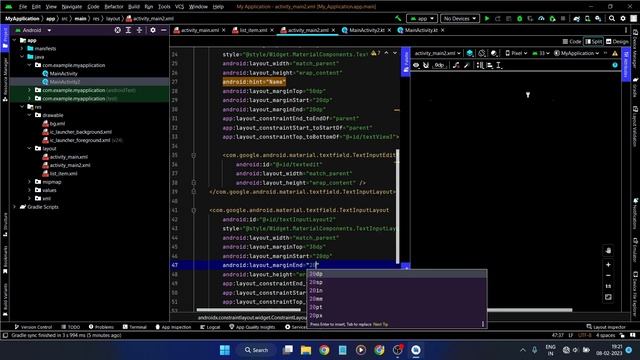The image size is (640, 360).
Task: Open Pixel device preview dropdown
Action: (x=516, y=53)
